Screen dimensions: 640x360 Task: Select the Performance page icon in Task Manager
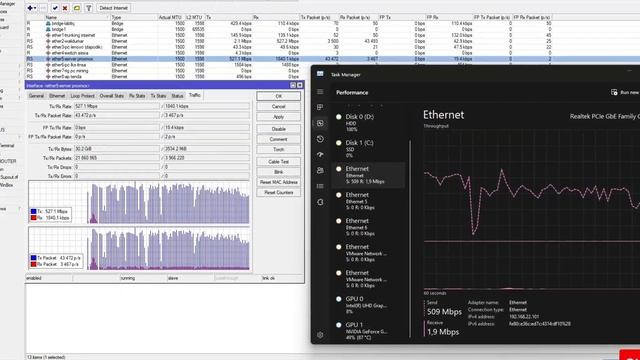coord(320,123)
